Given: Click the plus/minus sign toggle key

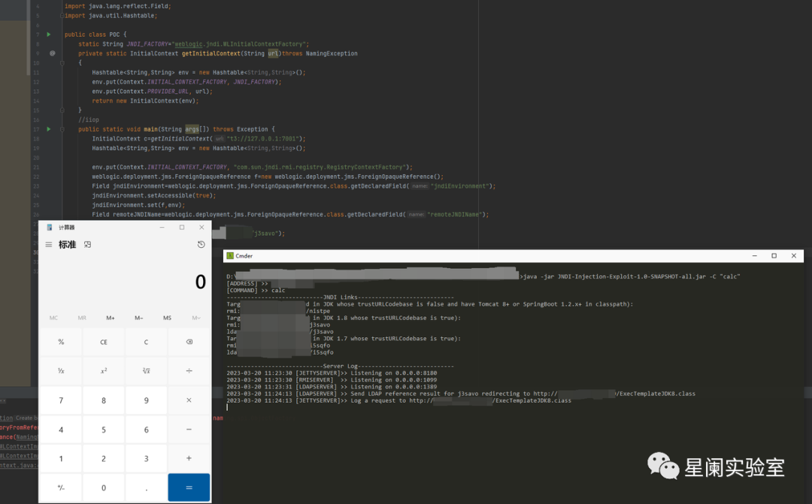Looking at the screenshot, I should click(61, 487).
